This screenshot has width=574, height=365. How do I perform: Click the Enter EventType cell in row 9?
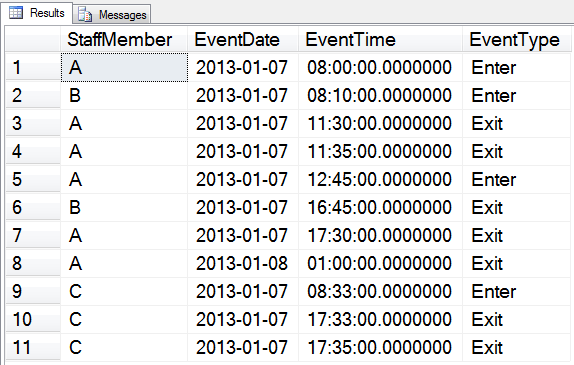point(518,291)
